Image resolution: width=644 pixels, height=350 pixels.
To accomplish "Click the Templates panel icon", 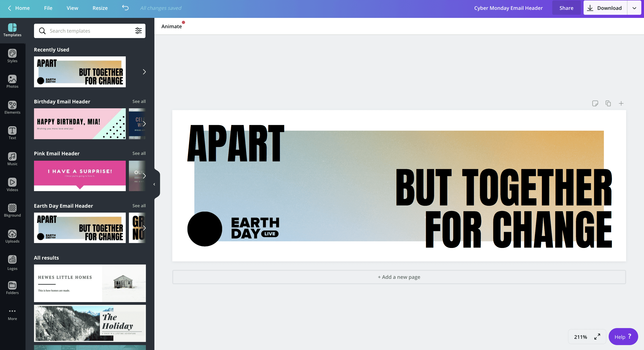I will (x=12, y=30).
